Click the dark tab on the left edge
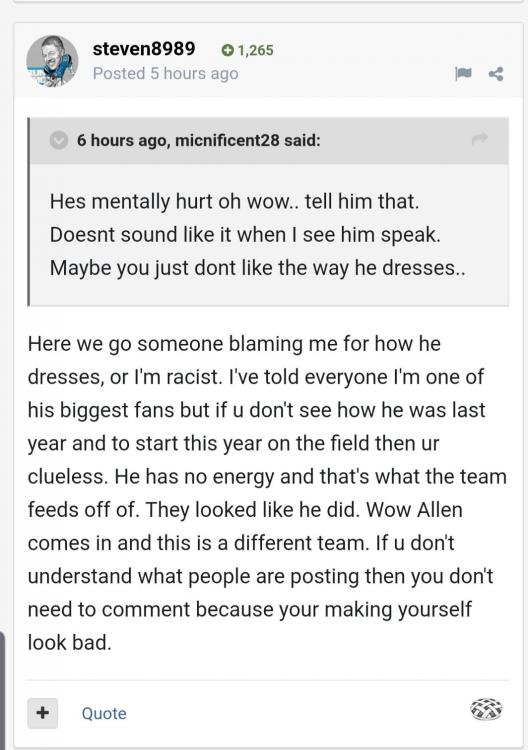The image size is (528, 750). 2,690
